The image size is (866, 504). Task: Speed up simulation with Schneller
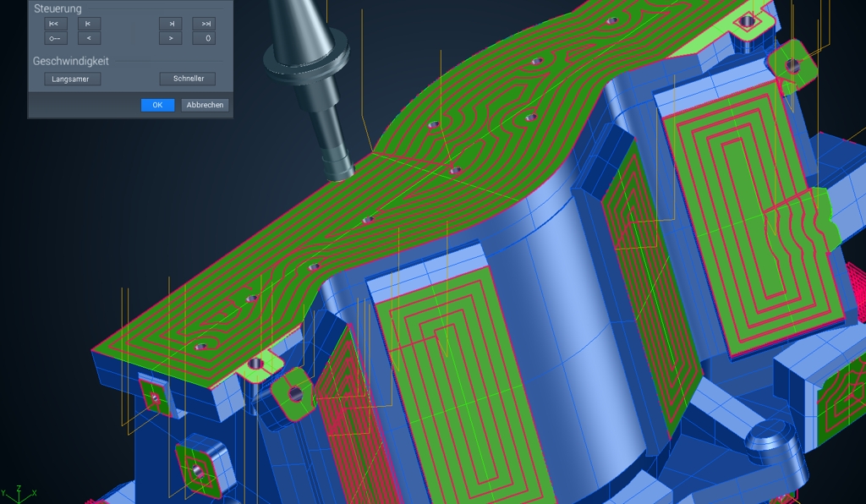188,79
